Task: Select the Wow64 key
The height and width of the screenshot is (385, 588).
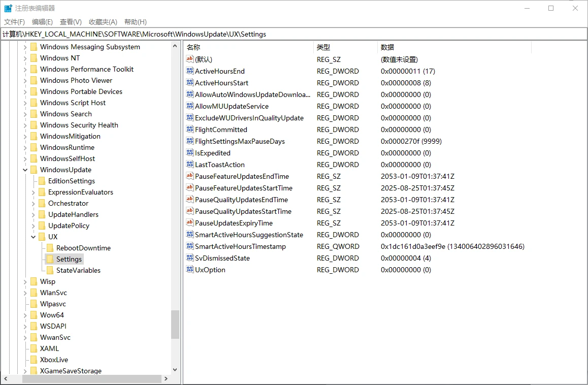Action: tap(52, 315)
